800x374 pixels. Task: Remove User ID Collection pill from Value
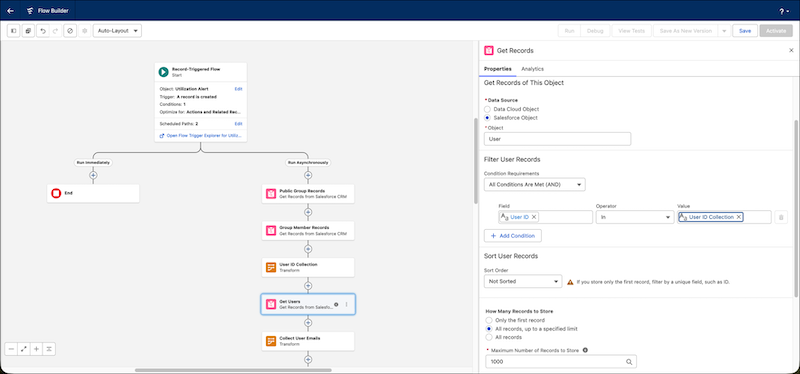pyautogui.click(x=738, y=217)
